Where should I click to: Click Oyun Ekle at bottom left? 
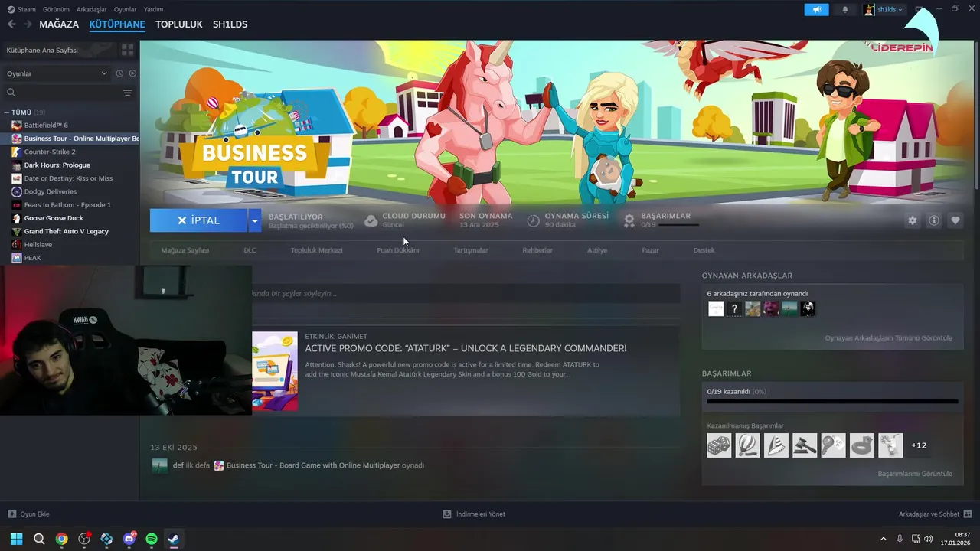tap(28, 514)
